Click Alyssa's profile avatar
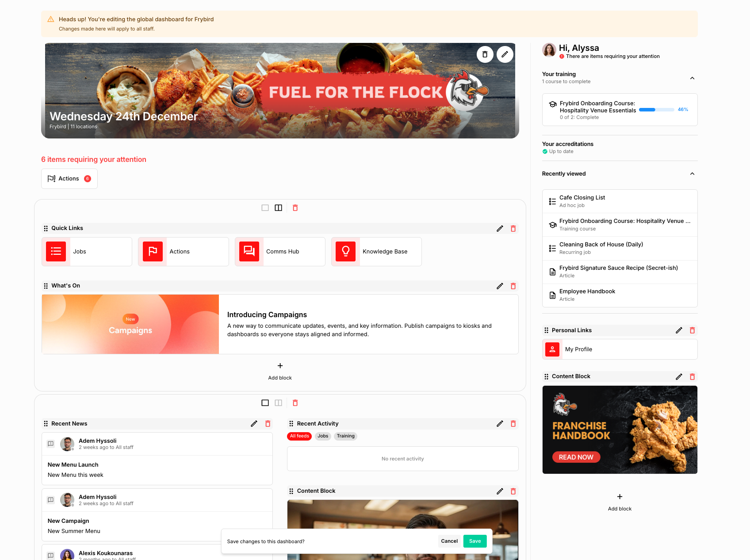Screen dimensions: 750x560 tap(549, 50)
